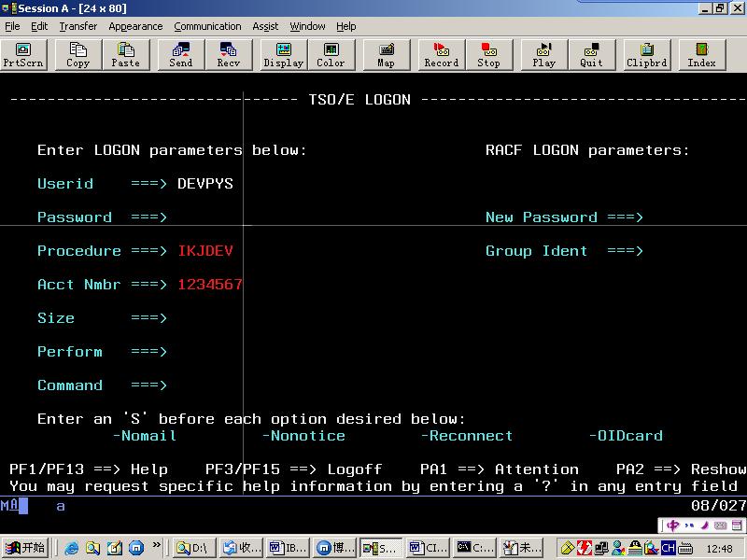
Task: Click 'PA1 ==> Attention' text
Action: tap(500, 469)
